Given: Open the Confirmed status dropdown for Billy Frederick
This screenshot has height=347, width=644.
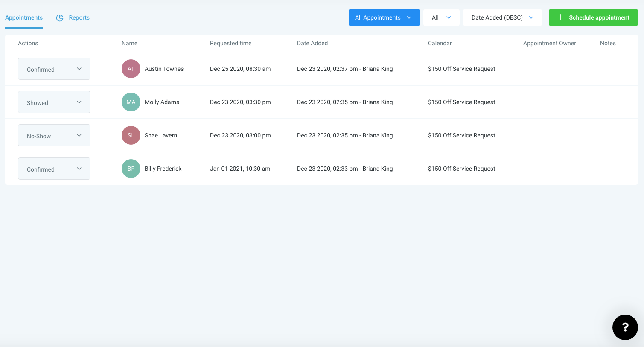Looking at the screenshot, I should (54, 169).
